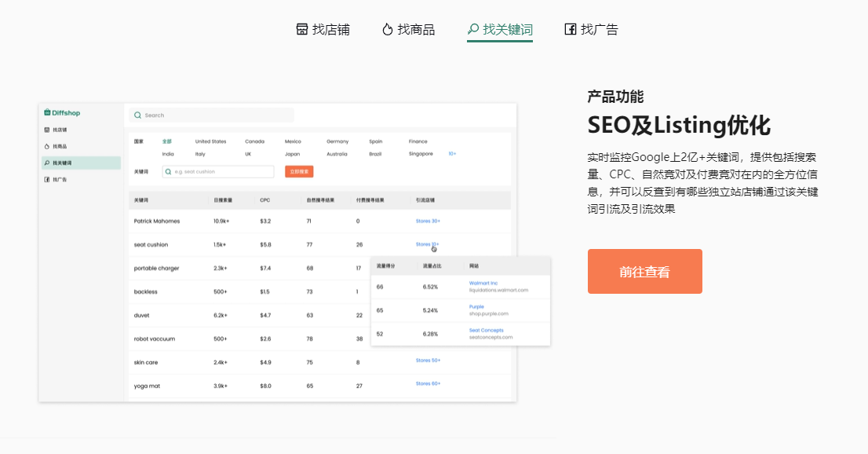
Task: Open Stores 60+ in yoga mat row
Action: pos(428,383)
